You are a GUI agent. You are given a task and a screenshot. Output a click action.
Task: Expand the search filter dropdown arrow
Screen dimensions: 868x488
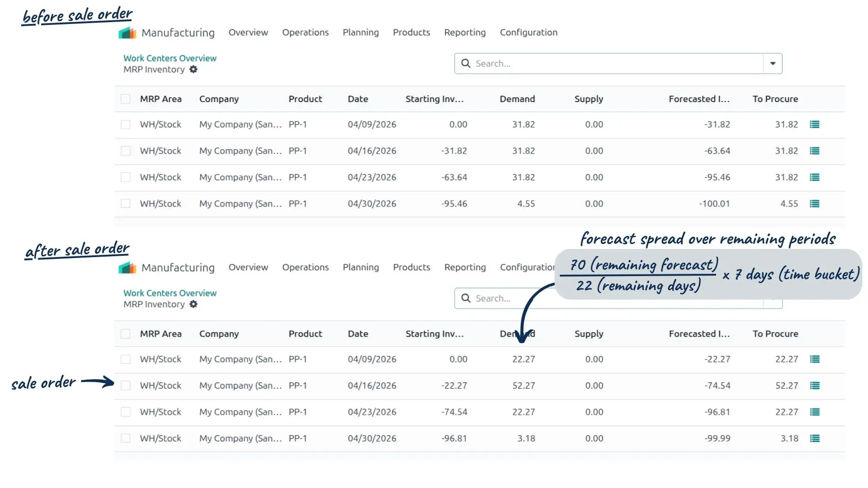click(x=773, y=63)
